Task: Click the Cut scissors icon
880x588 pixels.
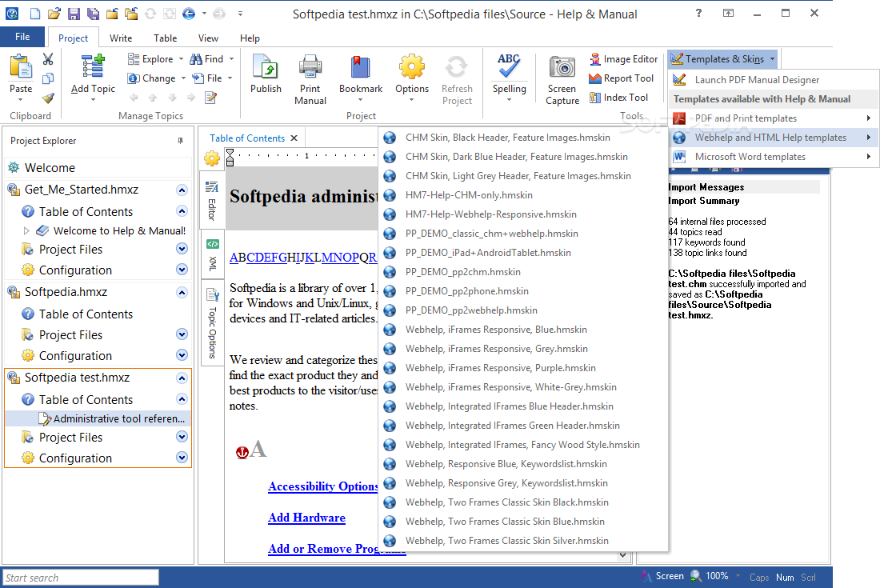Action: tap(48, 59)
